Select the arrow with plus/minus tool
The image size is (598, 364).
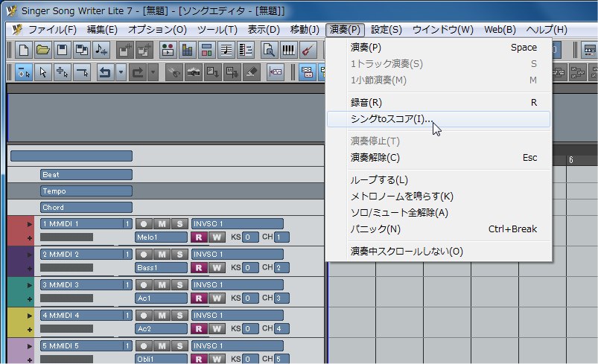24,72
